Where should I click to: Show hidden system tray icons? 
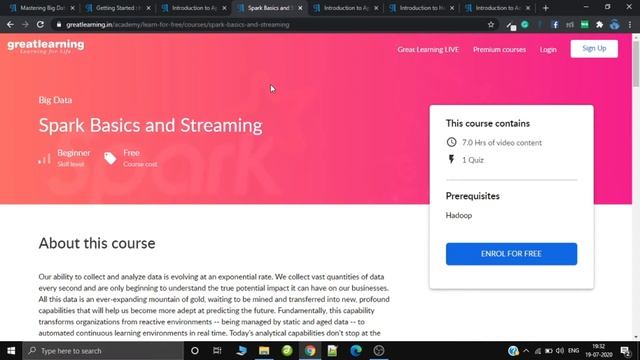click(x=526, y=351)
